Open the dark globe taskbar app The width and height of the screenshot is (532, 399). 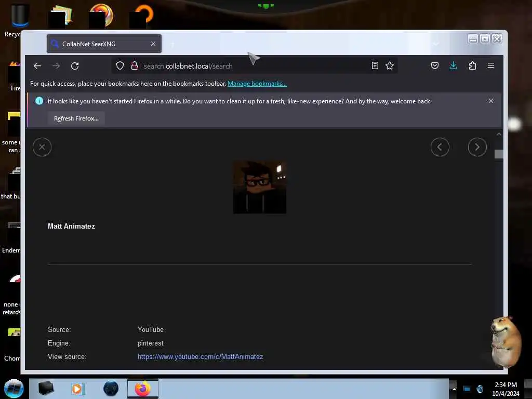(x=111, y=389)
